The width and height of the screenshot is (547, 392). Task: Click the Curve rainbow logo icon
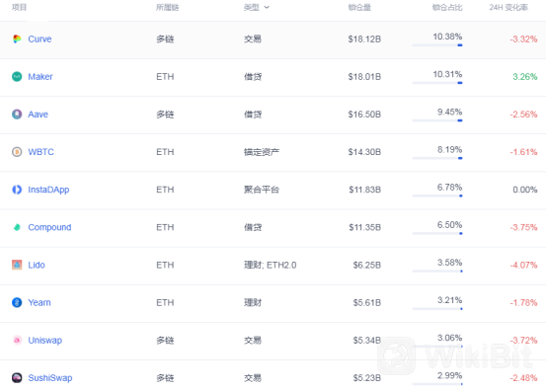click(17, 39)
